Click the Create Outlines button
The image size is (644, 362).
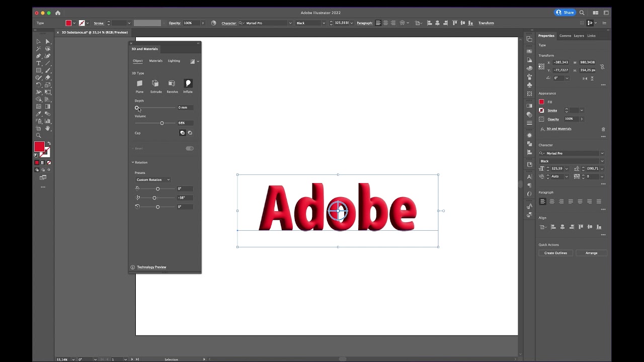tap(555, 253)
